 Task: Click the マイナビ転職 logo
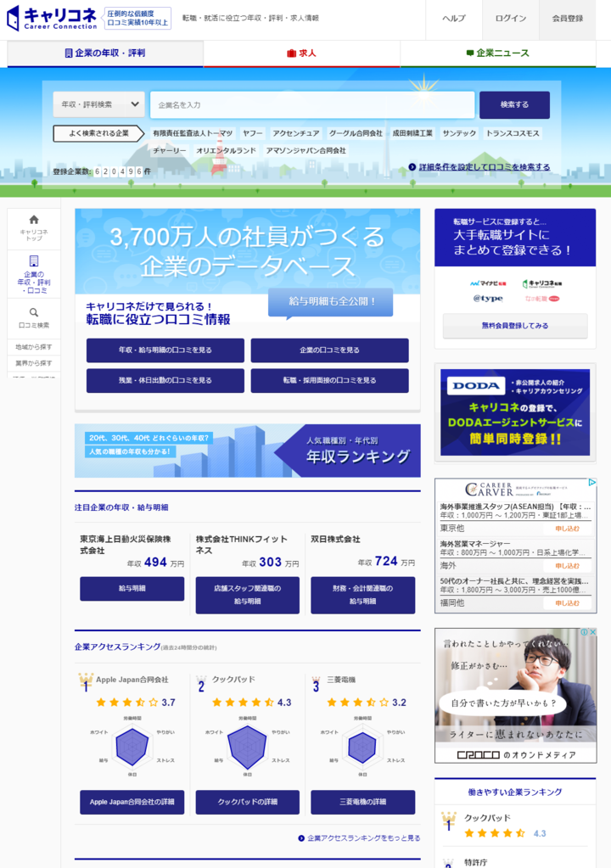click(x=488, y=283)
